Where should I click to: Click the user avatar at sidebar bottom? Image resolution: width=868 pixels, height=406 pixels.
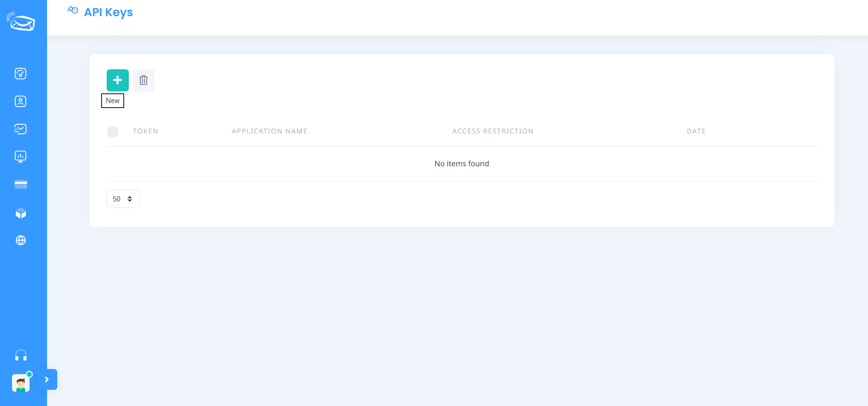[x=21, y=383]
